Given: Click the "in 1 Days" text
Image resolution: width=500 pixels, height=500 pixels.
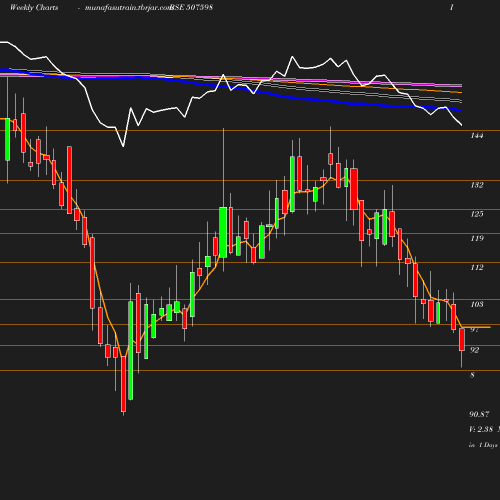Looking at the screenshot, I should 483,445.
